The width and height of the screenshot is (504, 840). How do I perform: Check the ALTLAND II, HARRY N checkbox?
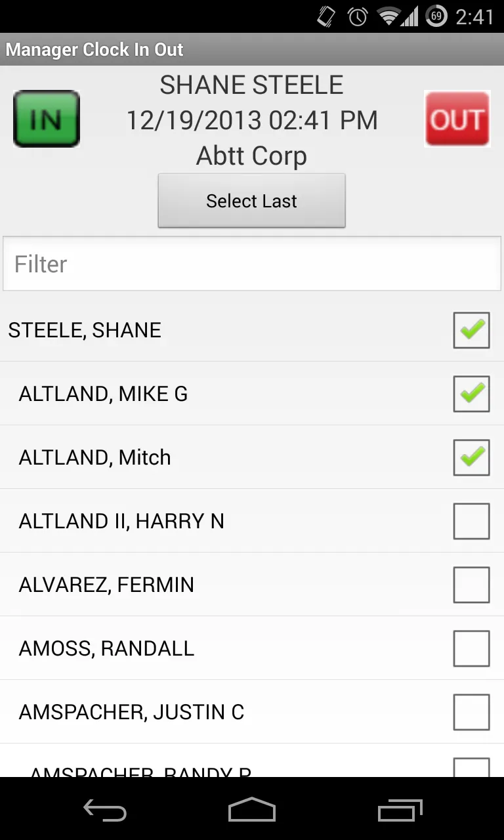point(471,521)
